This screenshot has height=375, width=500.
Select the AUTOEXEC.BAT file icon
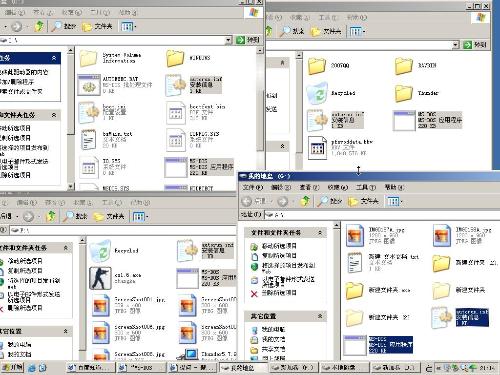pos(89,85)
